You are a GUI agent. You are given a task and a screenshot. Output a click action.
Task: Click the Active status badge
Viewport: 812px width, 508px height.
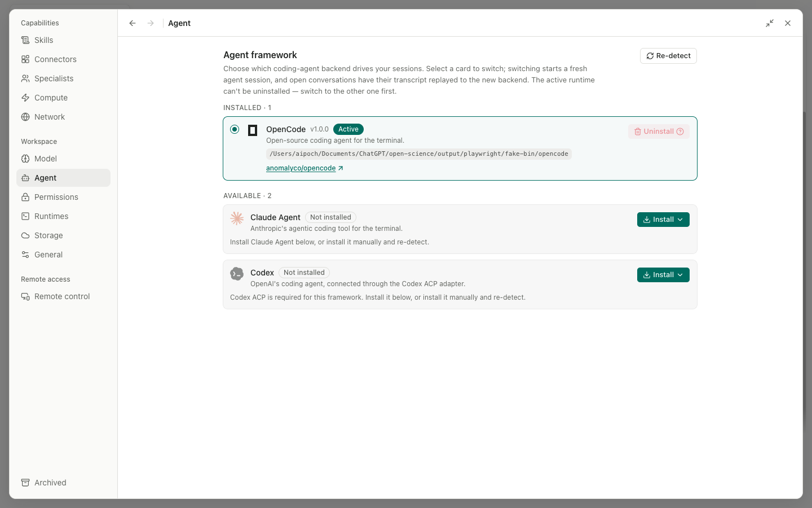click(x=348, y=129)
